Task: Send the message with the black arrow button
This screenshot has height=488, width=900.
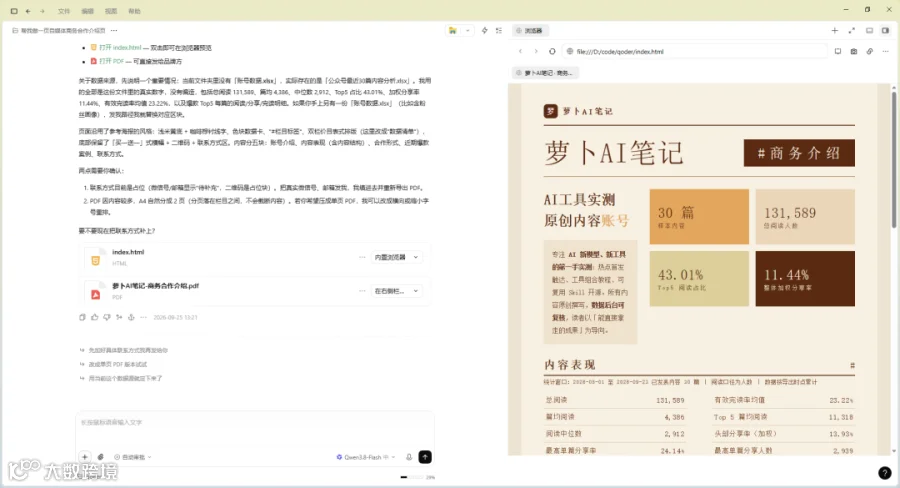Action: tap(425, 457)
